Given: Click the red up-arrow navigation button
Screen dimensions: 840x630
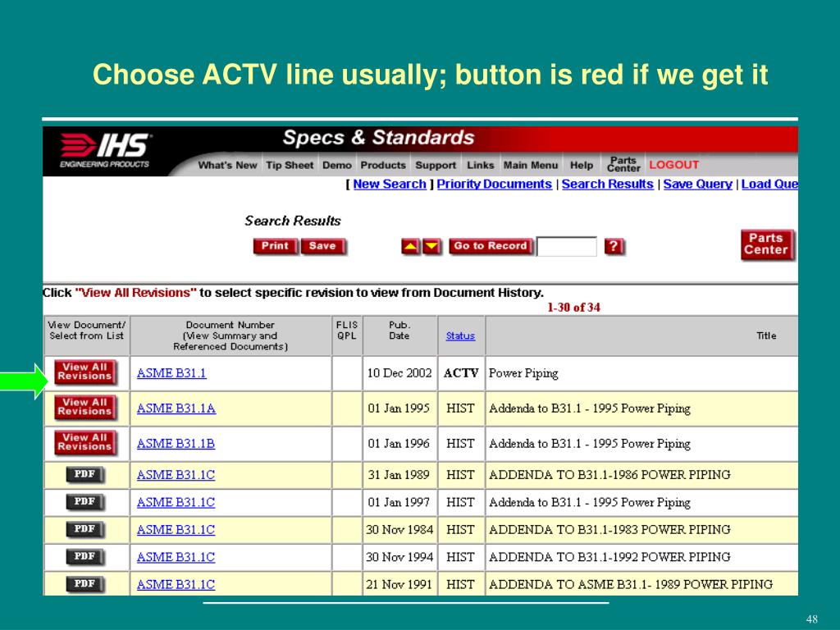Looking at the screenshot, I should pos(411,246).
